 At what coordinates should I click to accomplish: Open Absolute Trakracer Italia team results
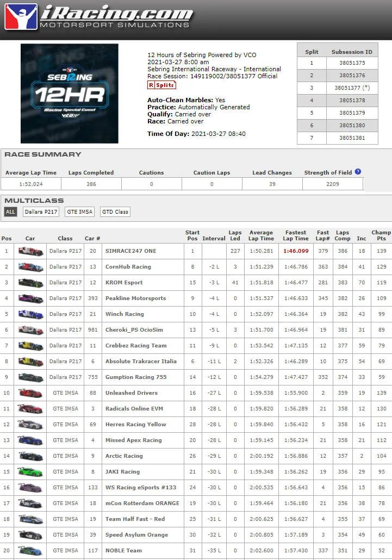(141, 361)
